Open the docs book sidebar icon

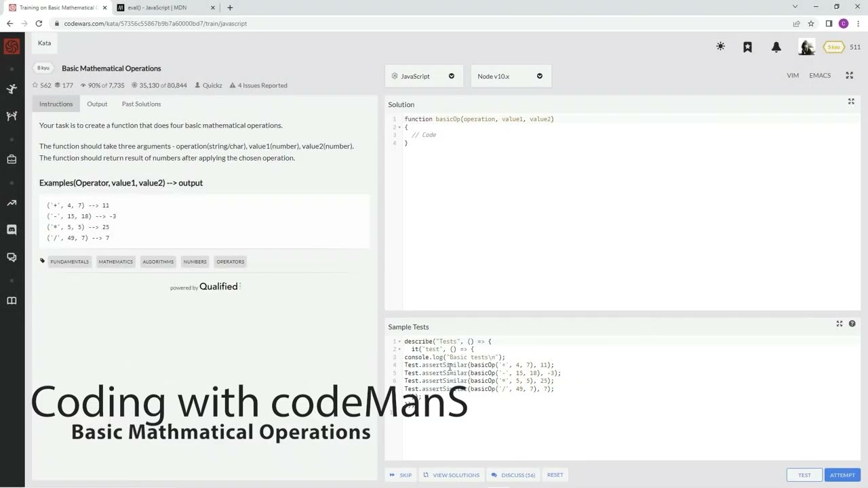[12, 300]
